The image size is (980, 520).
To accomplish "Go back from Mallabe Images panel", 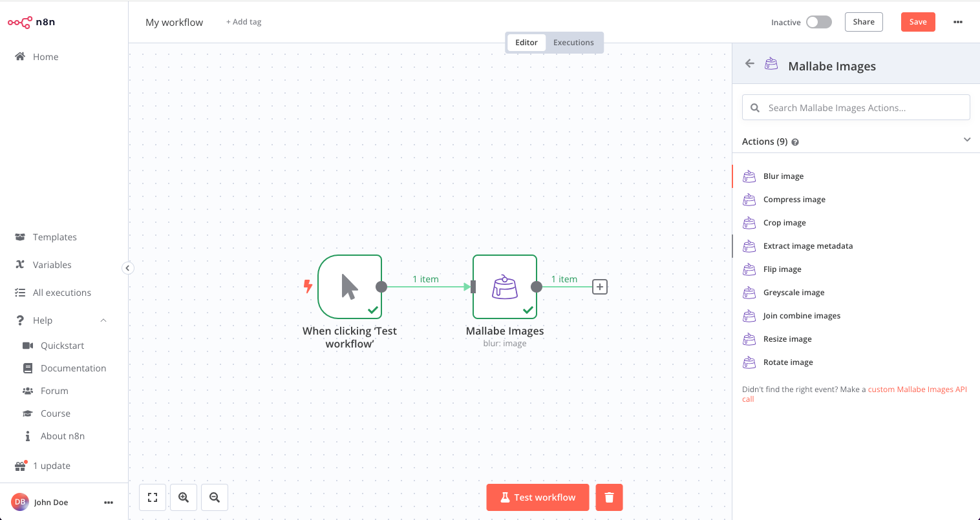I will pos(750,63).
